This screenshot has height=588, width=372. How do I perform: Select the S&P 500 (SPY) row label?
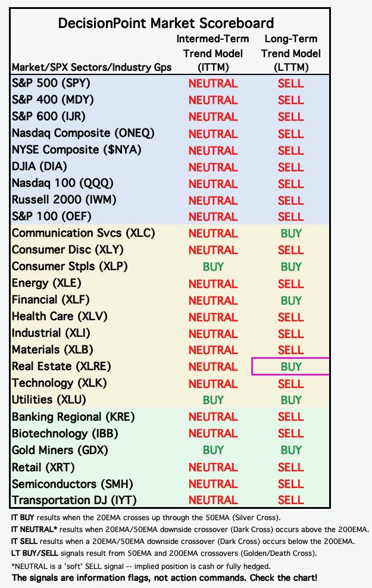(51, 83)
